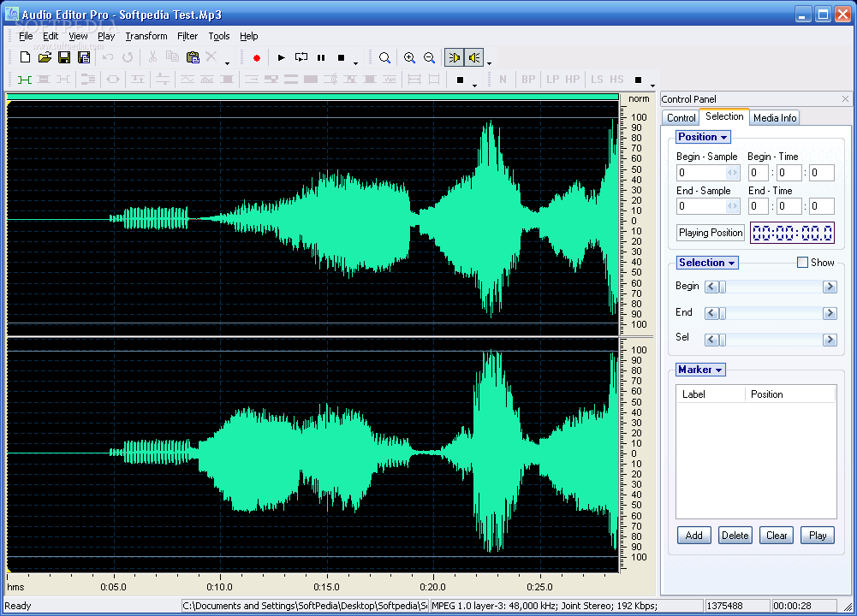Clear all markers with the Clear button

point(776,535)
